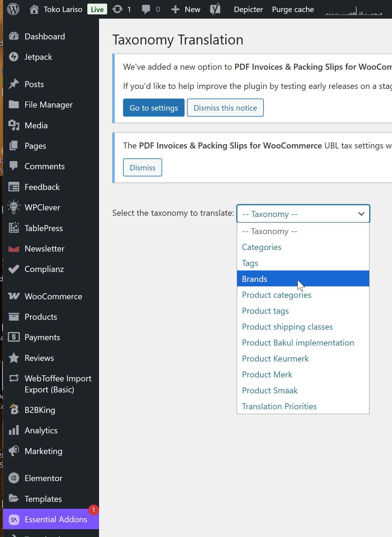Image resolution: width=392 pixels, height=537 pixels.
Task: Click the Dashboard gauge icon
Action: (x=14, y=36)
